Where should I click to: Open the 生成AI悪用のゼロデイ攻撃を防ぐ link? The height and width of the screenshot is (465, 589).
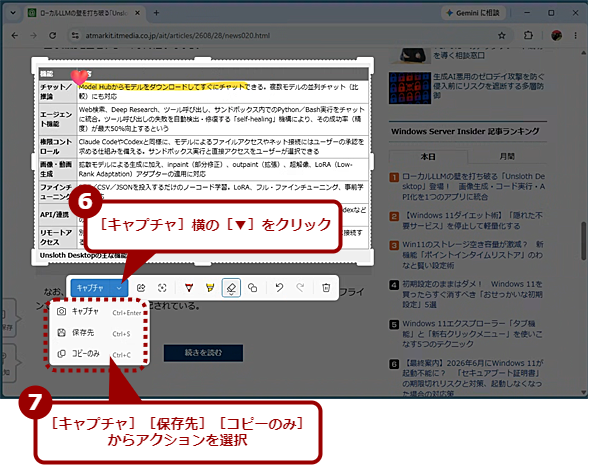pyautogui.click(x=488, y=86)
